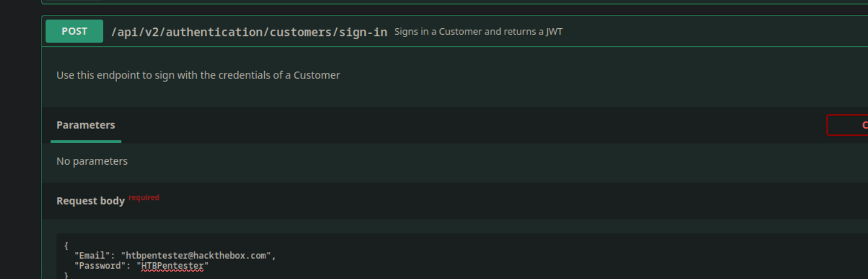Click the closing brace in the request body
Screen dimensions: 868x279
(66, 276)
